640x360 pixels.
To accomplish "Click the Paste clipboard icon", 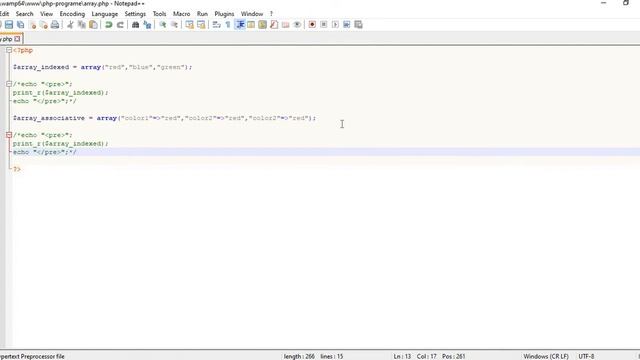I will pos(93,25).
